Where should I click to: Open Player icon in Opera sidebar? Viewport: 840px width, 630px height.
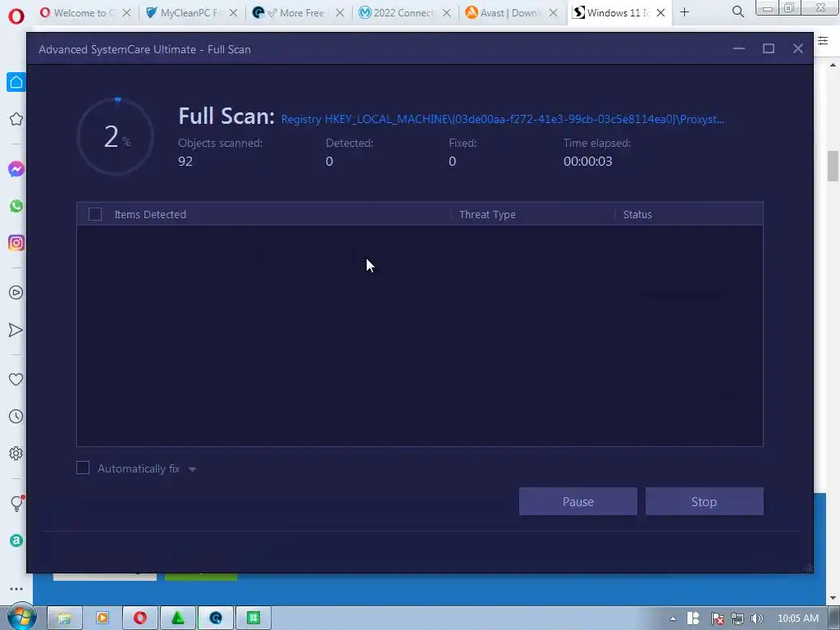click(16, 293)
